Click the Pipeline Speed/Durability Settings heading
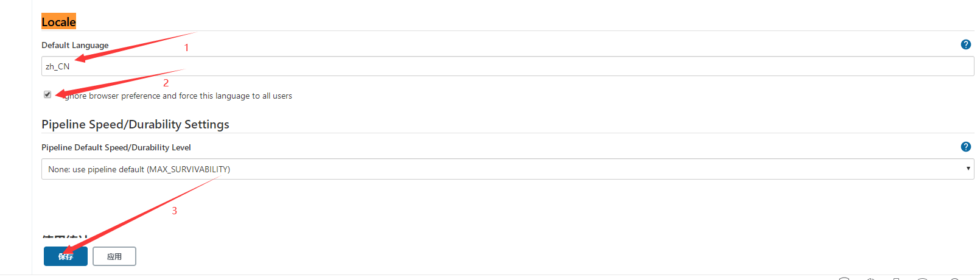Image resolution: width=980 pixels, height=280 pixels. pos(135,124)
